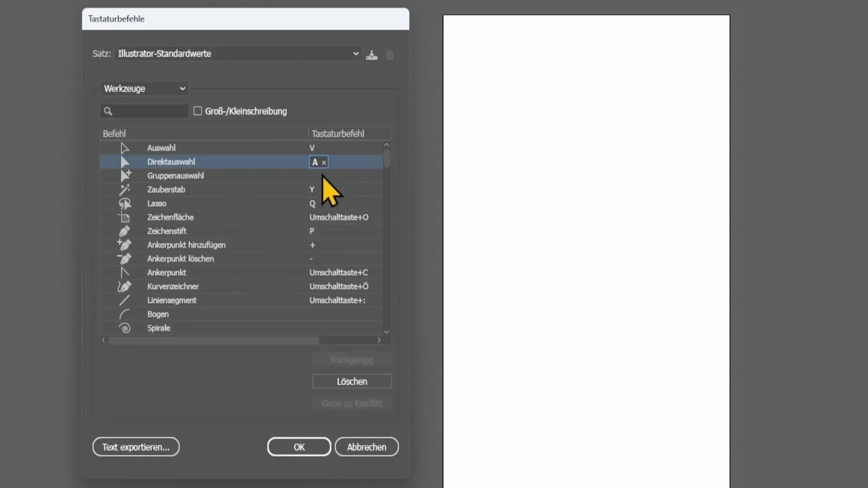Click the Lasso tool icon
This screenshot has height=488, width=868.
(125, 203)
